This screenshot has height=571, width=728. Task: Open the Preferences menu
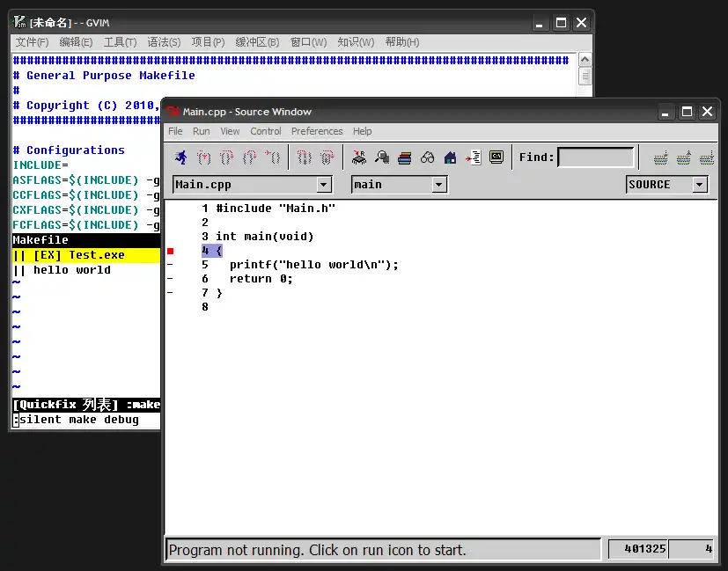point(317,131)
